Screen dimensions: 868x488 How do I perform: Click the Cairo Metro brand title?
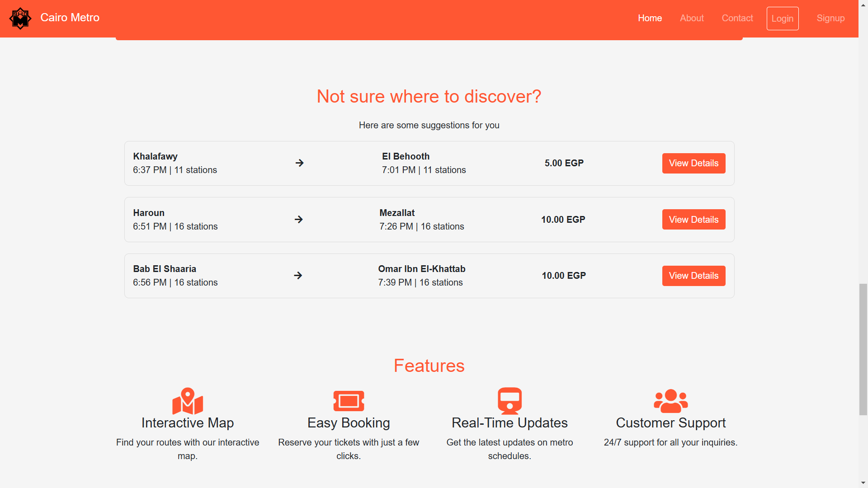(70, 18)
